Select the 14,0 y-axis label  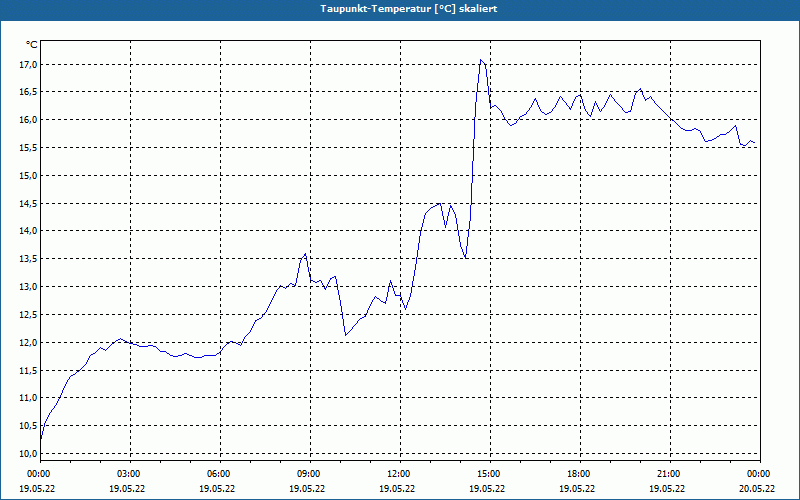click(29, 231)
